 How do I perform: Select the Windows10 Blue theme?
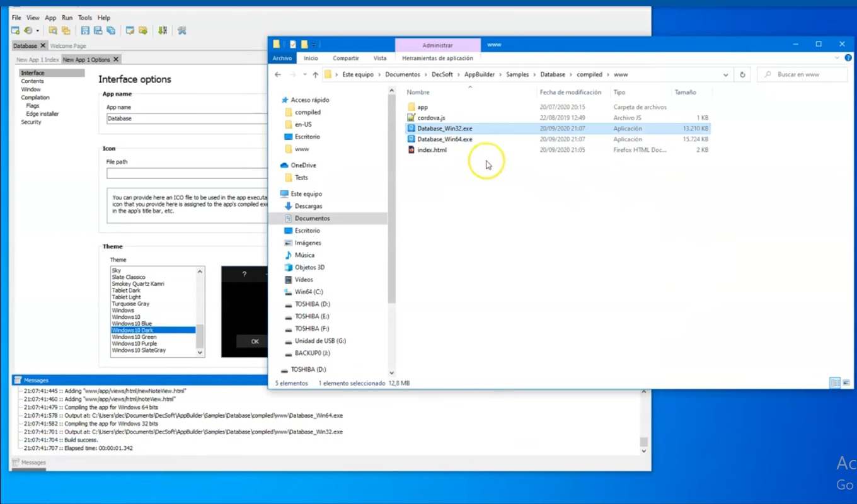[x=132, y=324]
